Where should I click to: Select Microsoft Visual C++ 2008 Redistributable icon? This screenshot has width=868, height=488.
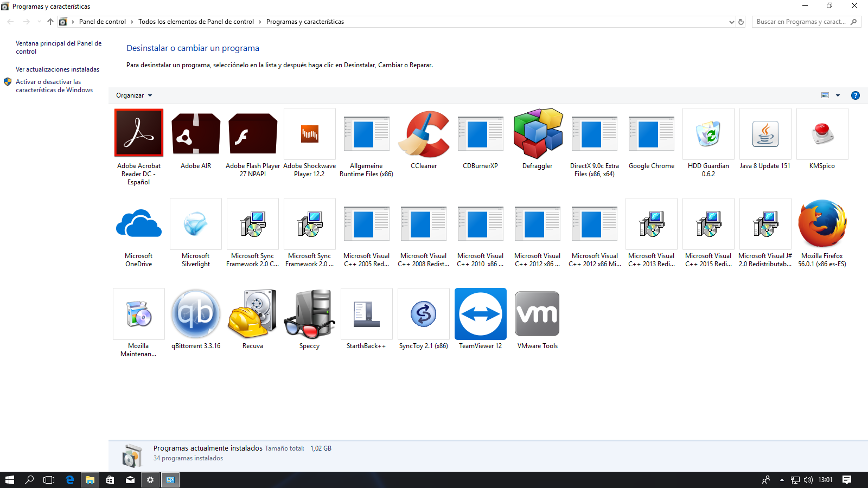pos(424,224)
